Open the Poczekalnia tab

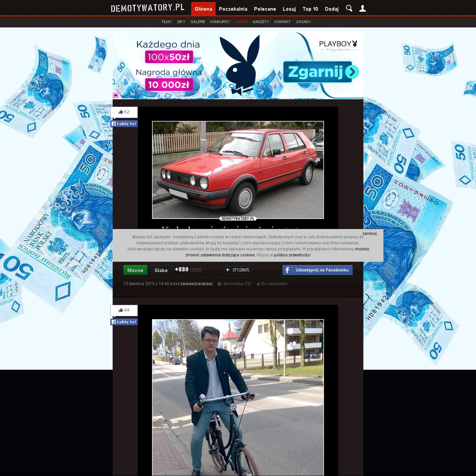[x=233, y=9]
